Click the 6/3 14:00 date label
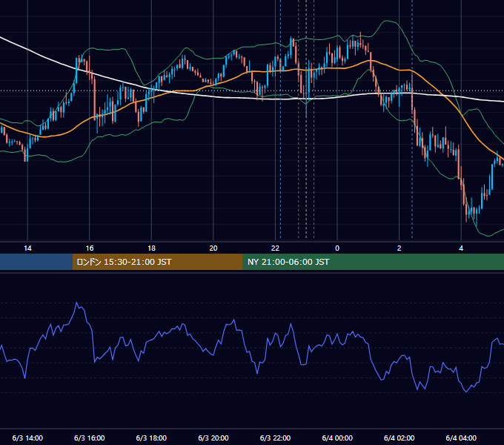The width and height of the screenshot is (504, 445). [x=27, y=438]
